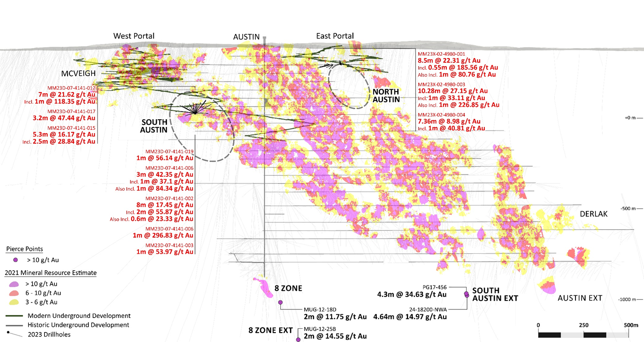Click the MUG-12-25B pierce point marker

pyautogui.click(x=298, y=339)
